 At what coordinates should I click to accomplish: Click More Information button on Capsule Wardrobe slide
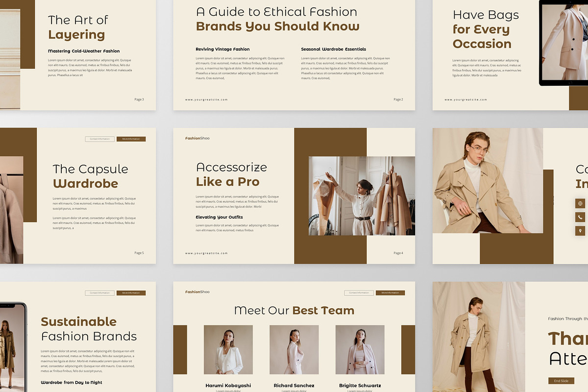point(131,139)
